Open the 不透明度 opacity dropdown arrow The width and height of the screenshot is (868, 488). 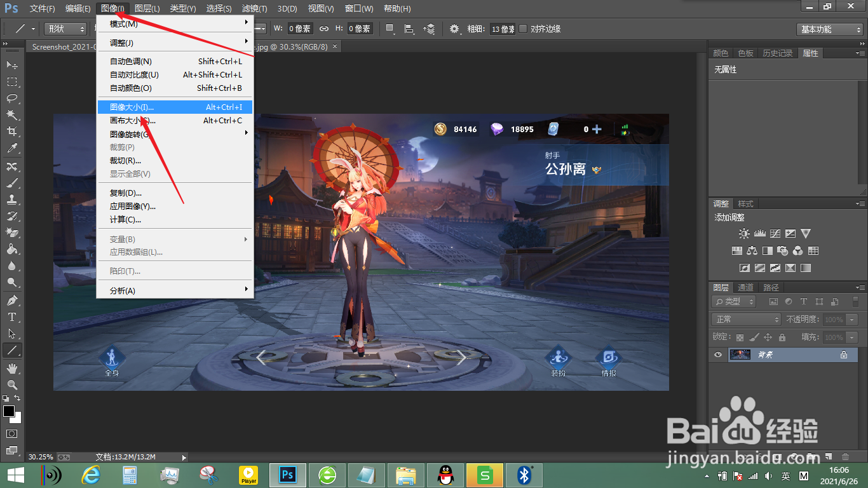click(851, 320)
